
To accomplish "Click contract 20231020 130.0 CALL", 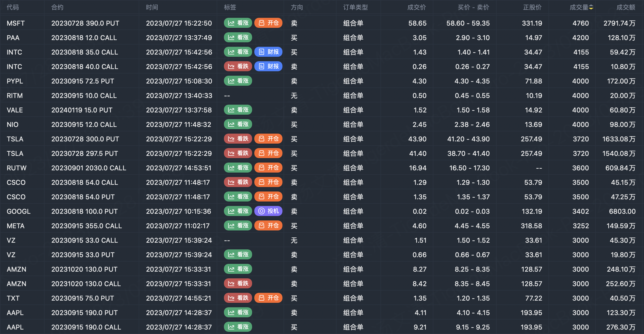I will pos(86,284).
